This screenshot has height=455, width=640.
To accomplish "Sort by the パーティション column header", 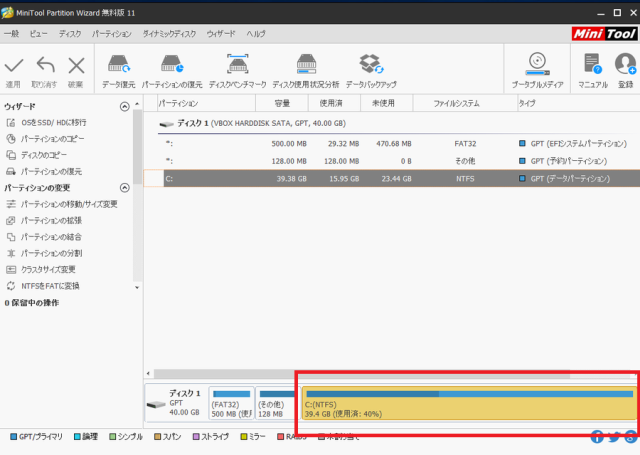I will (x=206, y=103).
